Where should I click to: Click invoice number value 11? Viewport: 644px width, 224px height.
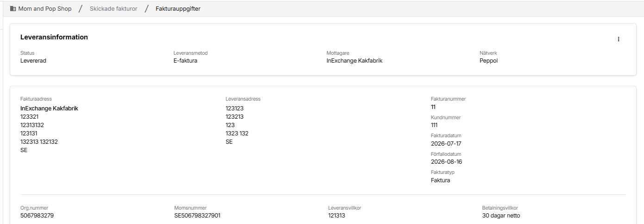coord(433,107)
